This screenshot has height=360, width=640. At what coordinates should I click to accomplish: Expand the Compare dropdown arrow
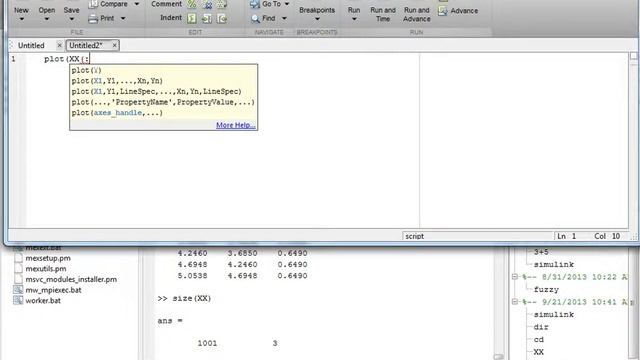(x=137, y=4)
